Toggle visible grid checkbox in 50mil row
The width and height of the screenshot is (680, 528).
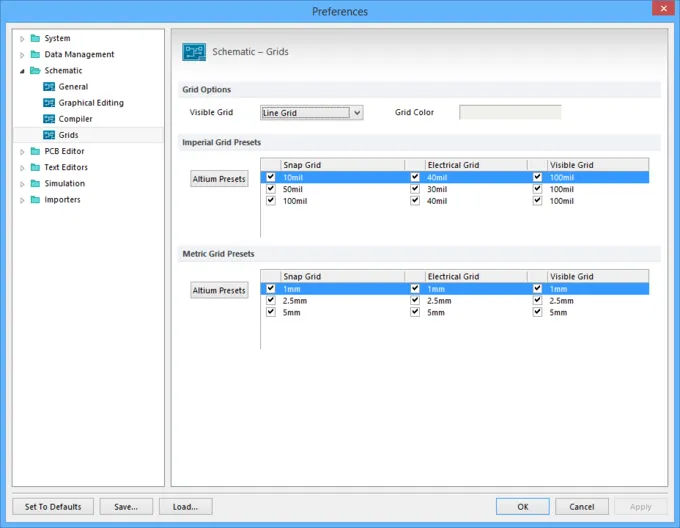coord(537,189)
